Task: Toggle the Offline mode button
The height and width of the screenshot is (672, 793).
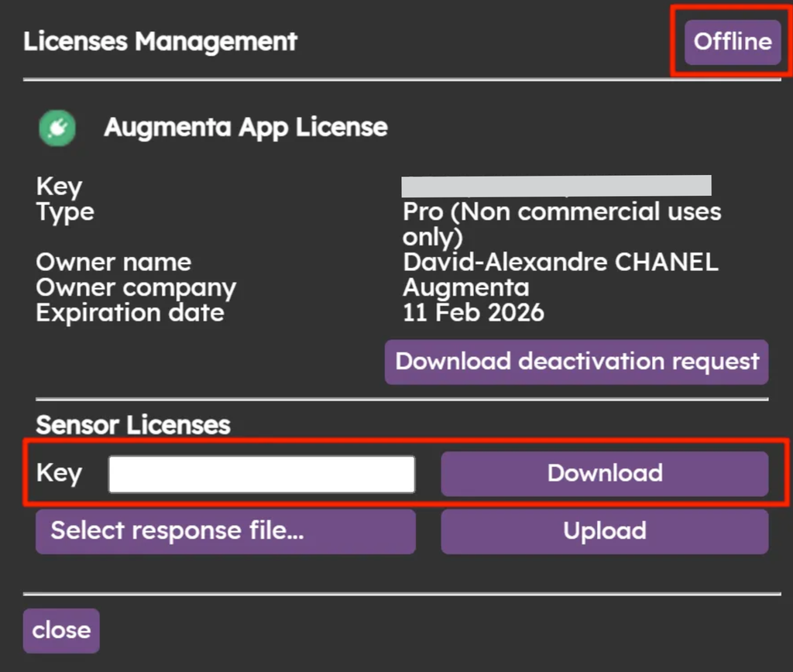Action: [x=732, y=42]
